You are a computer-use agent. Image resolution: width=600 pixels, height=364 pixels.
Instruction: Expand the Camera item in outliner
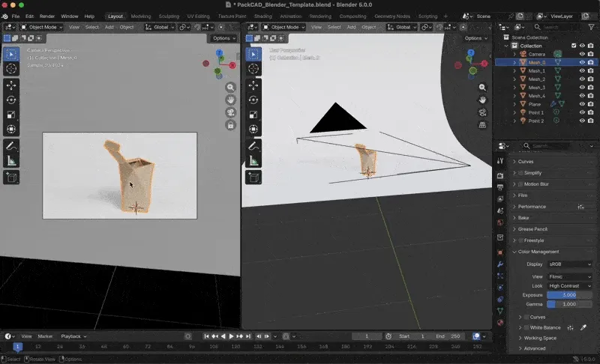[514, 54]
